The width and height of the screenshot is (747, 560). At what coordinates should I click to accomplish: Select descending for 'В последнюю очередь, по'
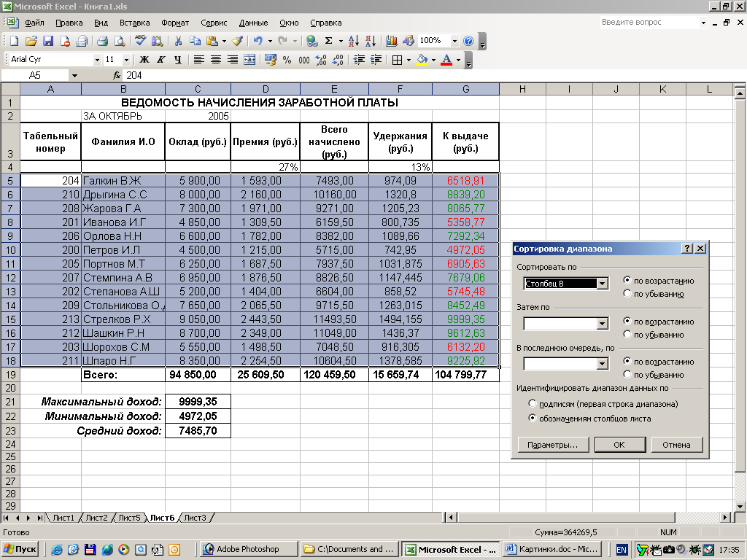[627, 375]
